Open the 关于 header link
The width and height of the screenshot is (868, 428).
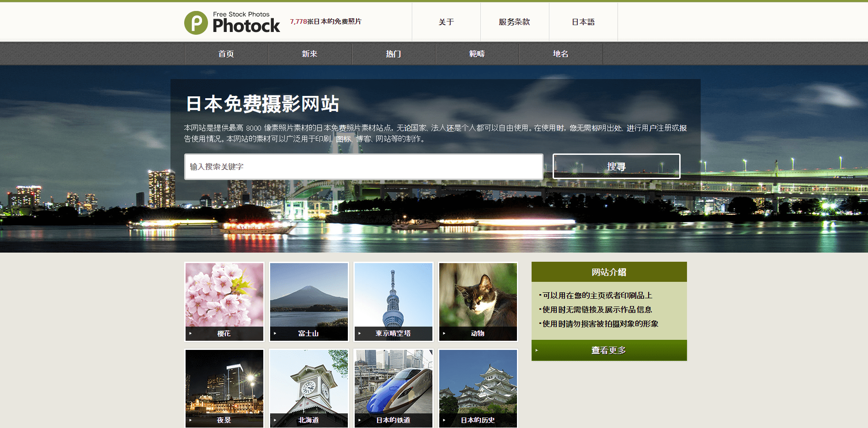pos(446,22)
